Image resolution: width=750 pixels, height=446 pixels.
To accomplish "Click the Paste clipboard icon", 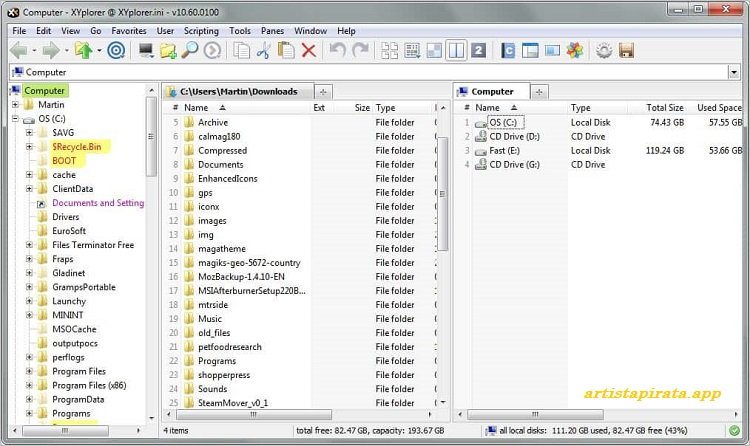I will point(286,50).
